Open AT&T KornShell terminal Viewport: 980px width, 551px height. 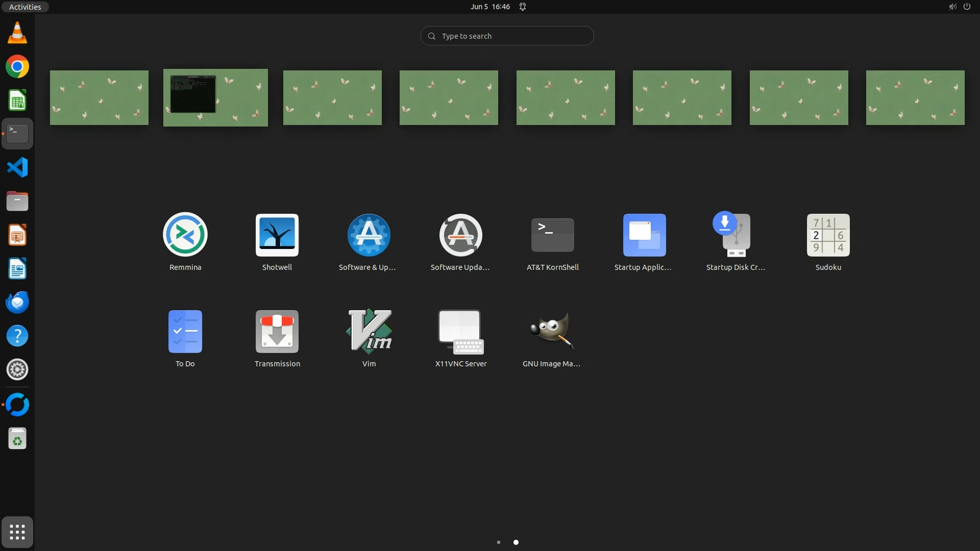tap(552, 235)
